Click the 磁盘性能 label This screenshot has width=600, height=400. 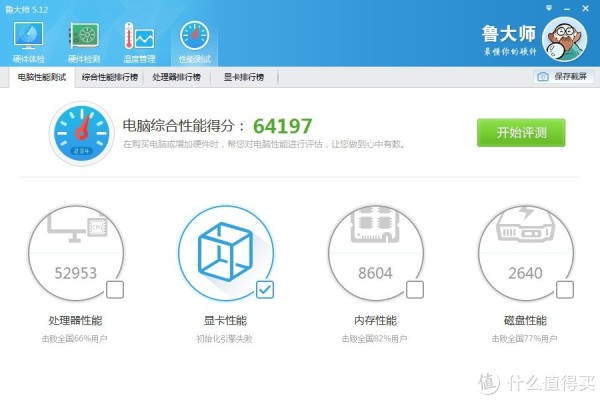point(525,320)
